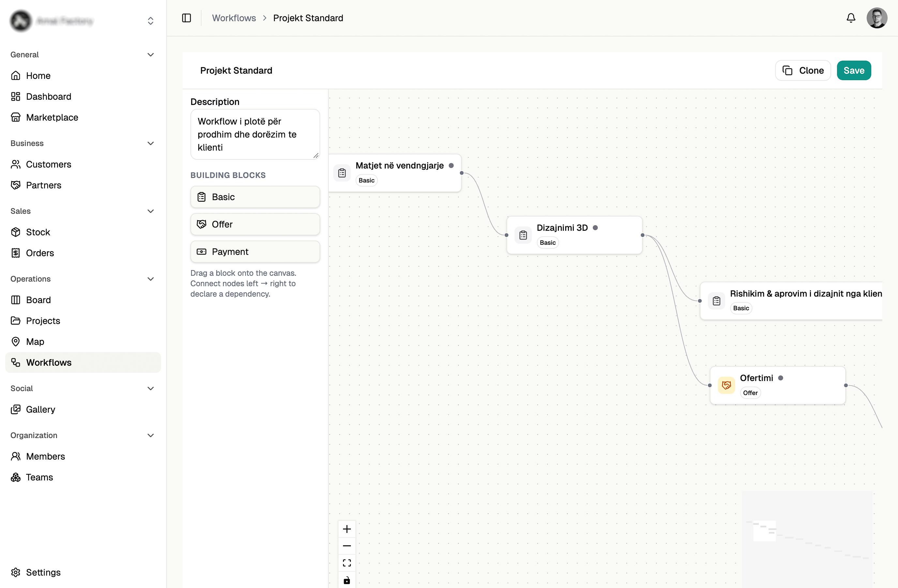Screen dimensions: 898x588
Task: Clone the Projekt Standard workflow
Action: point(803,70)
